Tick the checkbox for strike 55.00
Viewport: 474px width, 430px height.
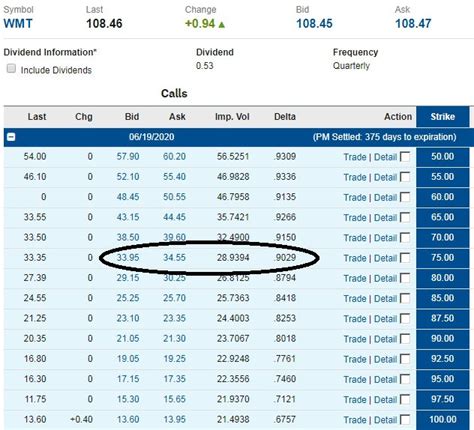(x=405, y=177)
